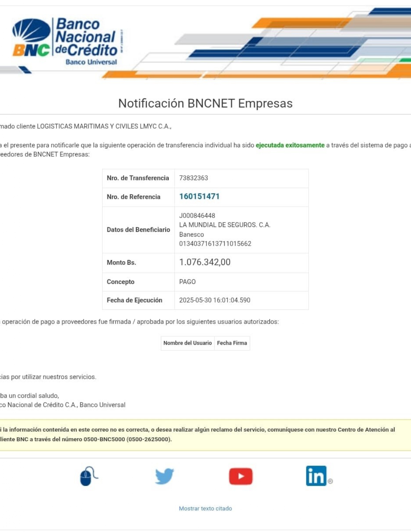Click the green 'ejecutada exitosamente' text
This screenshot has height=532, width=411.
tap(290, 145)
